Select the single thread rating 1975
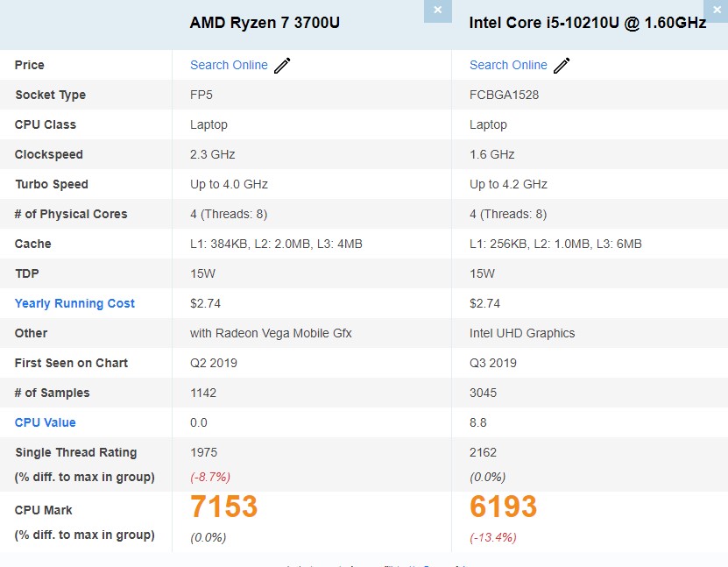 (203, 452)
